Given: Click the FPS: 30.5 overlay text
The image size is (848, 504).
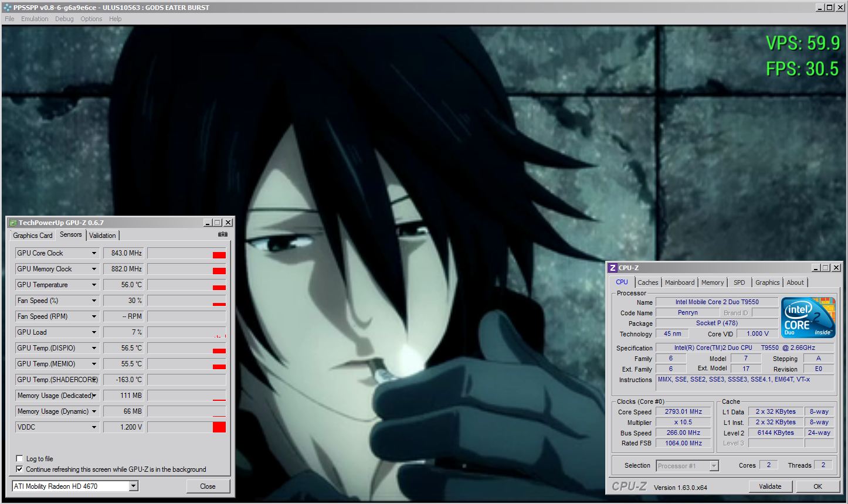Looking at the screenshot, I should [x=802, y=69].
